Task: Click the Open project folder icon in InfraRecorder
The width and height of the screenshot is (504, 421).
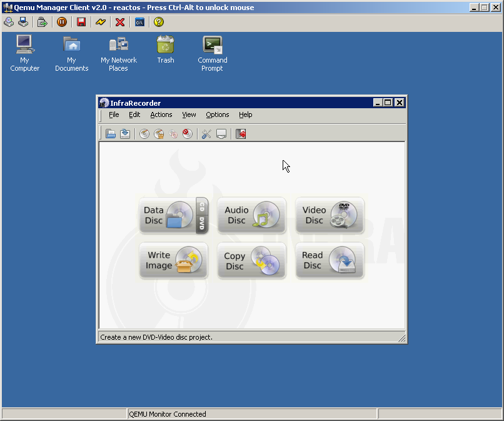Action: pyautogui.click(x=111, y=134)
